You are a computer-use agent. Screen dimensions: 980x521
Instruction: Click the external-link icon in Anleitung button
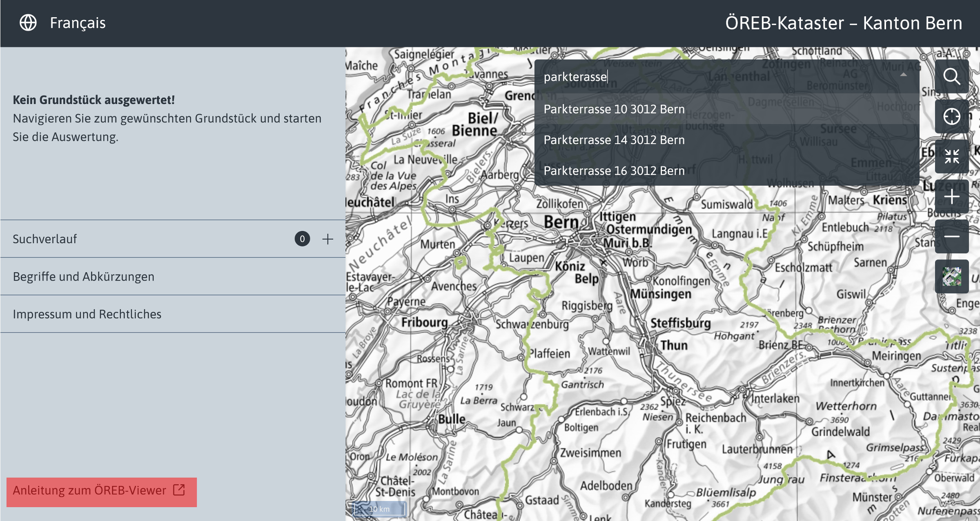179,490
